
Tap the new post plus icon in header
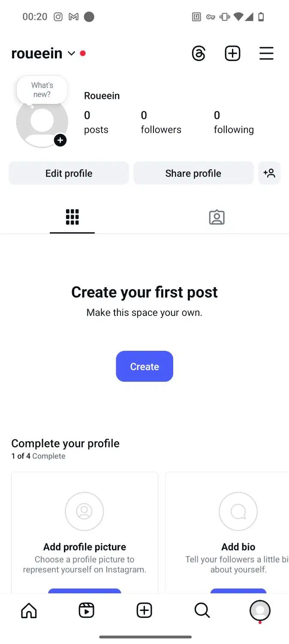tap(232, 53)
